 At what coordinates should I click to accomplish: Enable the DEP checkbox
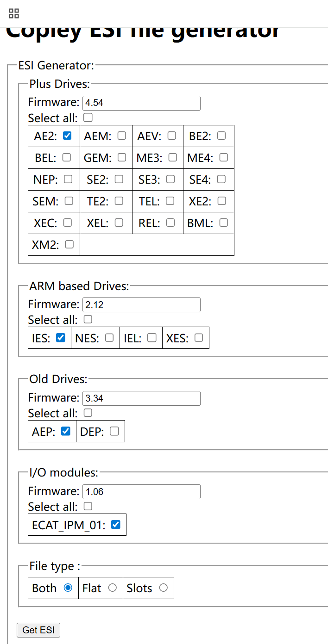[x=114, y=431]
